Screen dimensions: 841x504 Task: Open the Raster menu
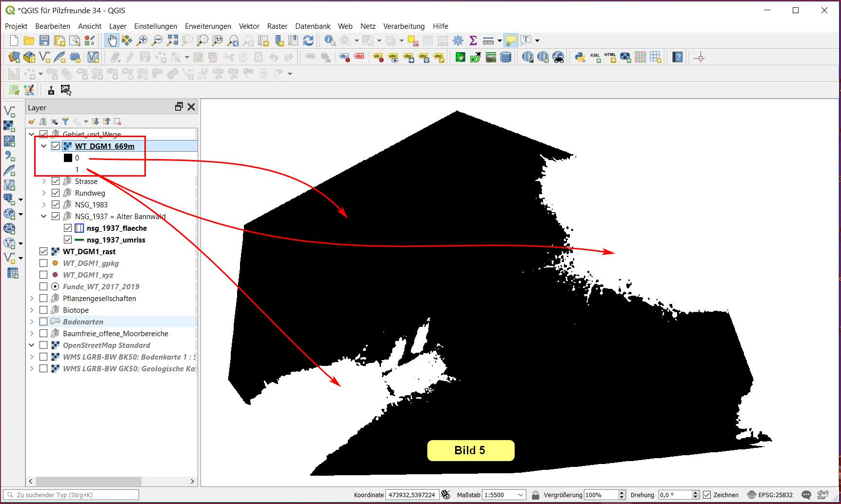point(277,26)
